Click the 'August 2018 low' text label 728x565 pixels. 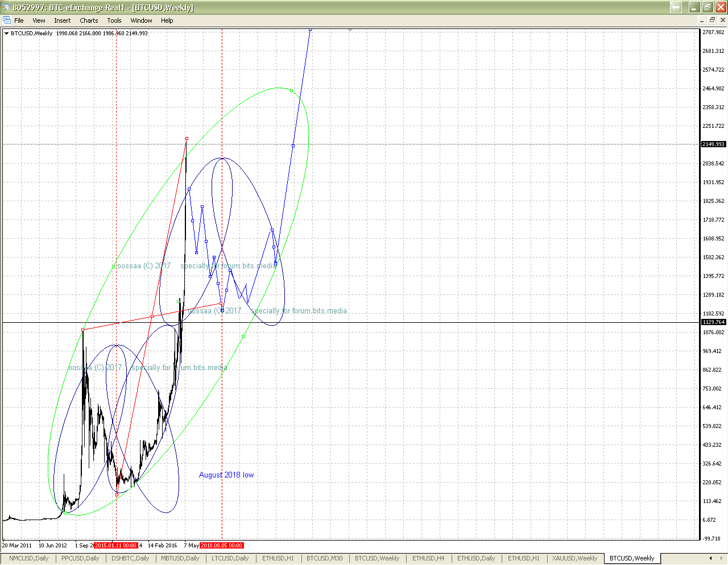(226, 475)
